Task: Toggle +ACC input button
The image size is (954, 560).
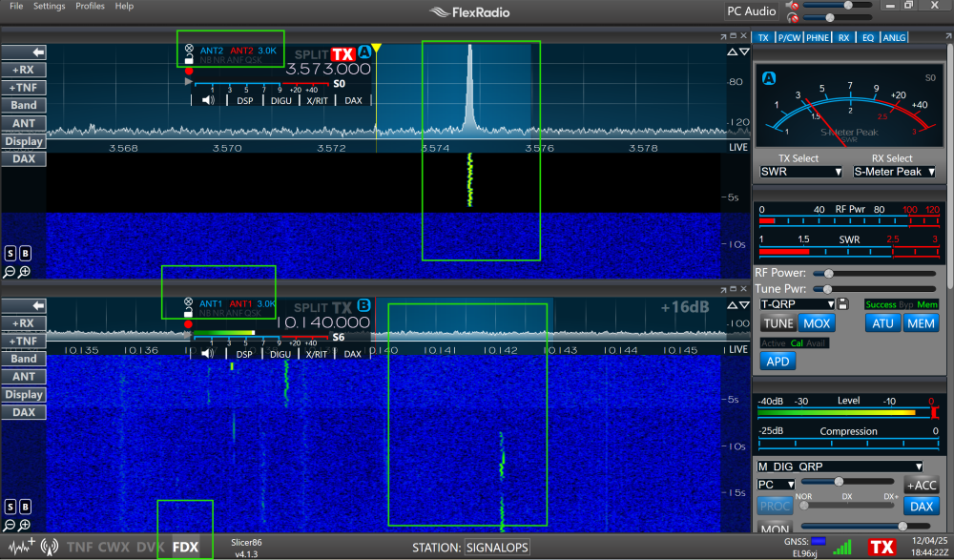Action: coord(922,486)
